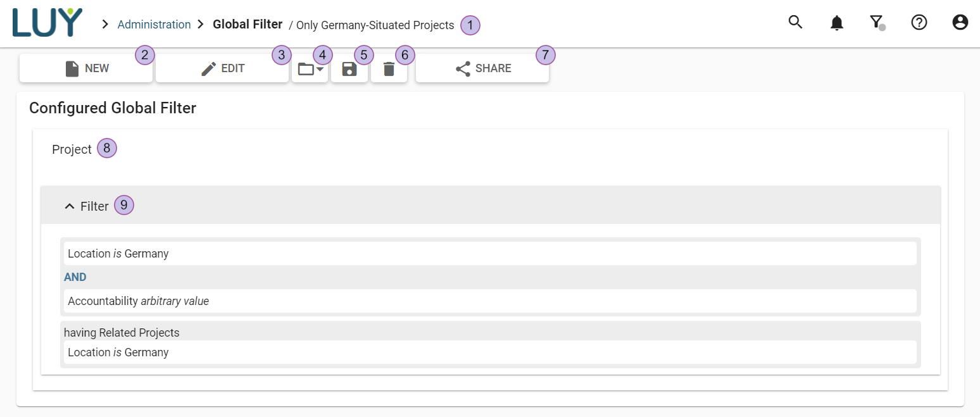Go to the Administration breadcrumb link
Viewport: 980px width, 417px height.
click(x=154, y=25)
